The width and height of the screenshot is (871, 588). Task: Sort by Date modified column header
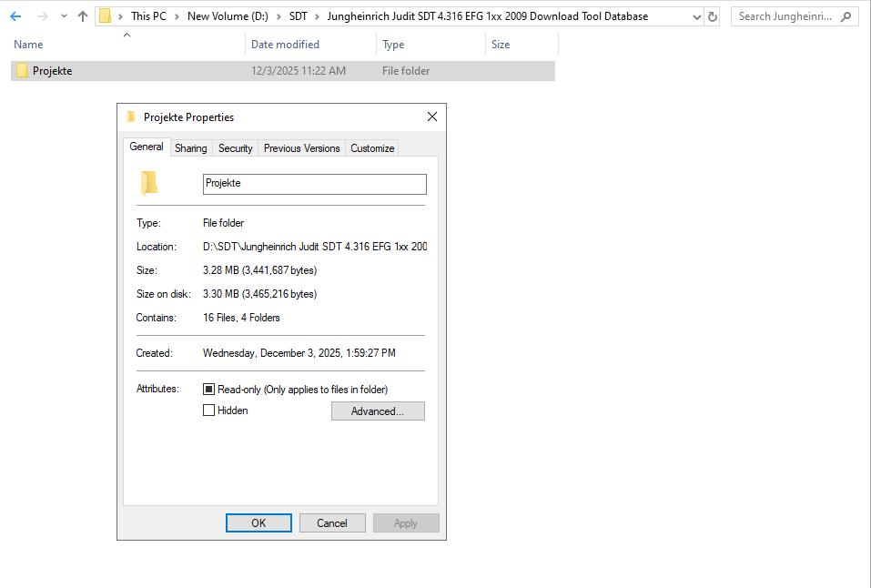pos(310,45)
